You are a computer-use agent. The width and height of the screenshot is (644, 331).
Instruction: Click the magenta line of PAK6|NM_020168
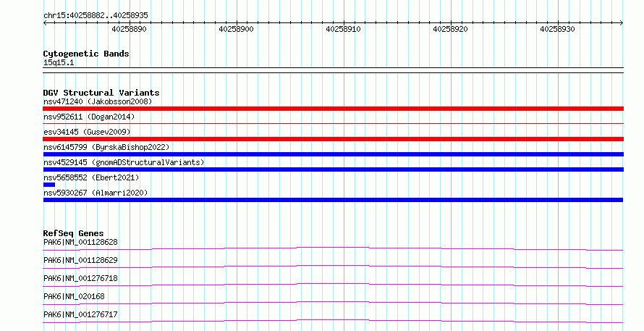[333, 302]
